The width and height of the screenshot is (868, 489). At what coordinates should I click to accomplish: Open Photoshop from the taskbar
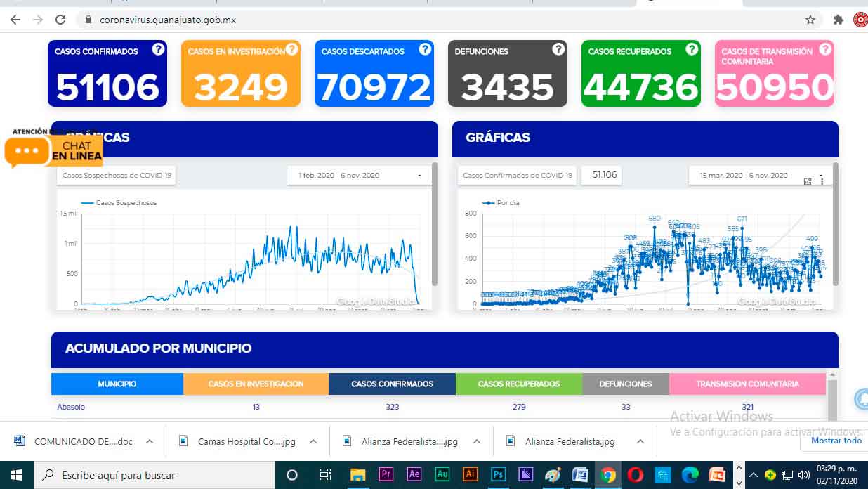click(498, 475)
